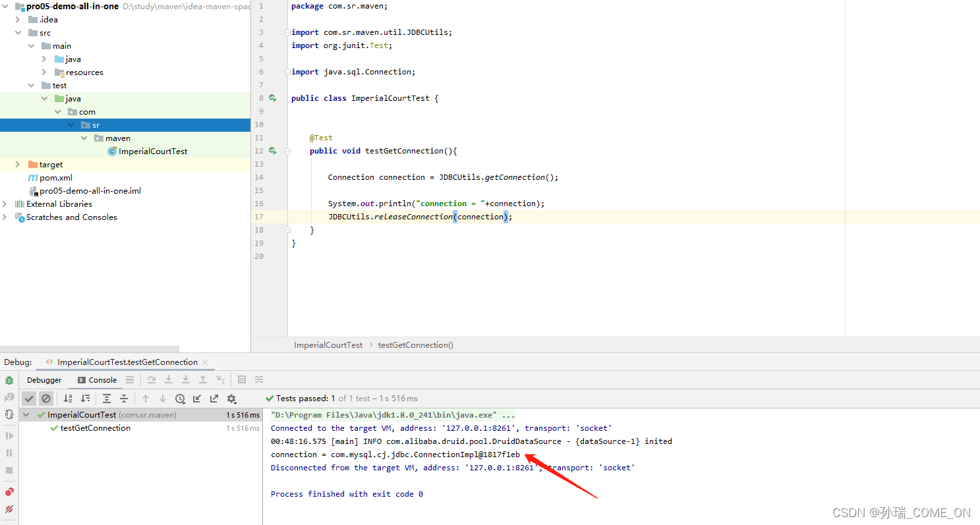Open View Breakpoints icon
The height and width of the screenshot is (525, 980).
9,492
